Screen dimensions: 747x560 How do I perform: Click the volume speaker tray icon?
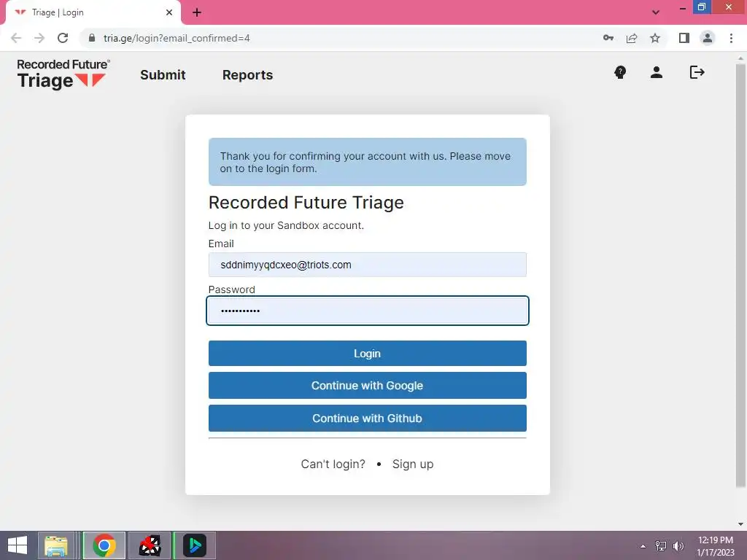pos(678,546)
